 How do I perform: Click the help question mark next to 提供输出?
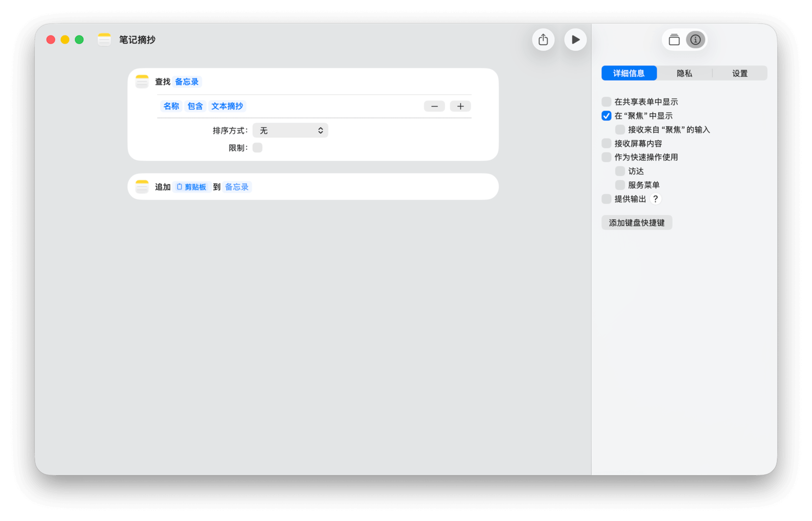click(x=655, y=199)
